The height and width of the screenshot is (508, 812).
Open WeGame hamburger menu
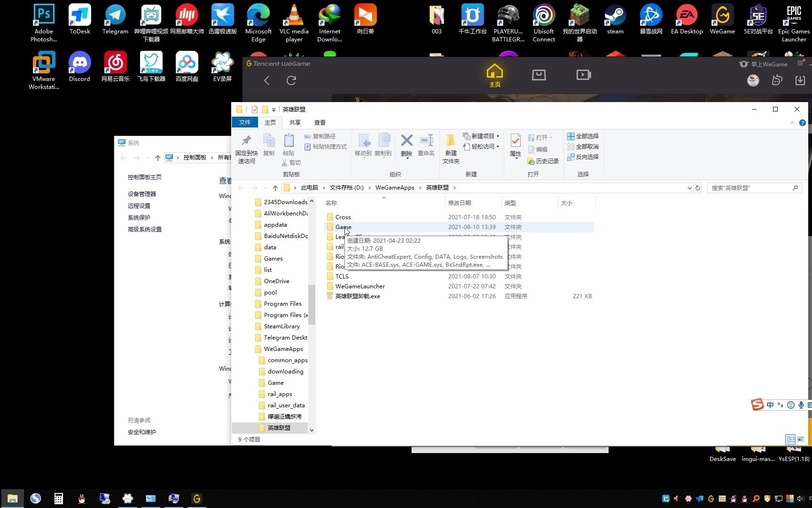pos(800,63)
